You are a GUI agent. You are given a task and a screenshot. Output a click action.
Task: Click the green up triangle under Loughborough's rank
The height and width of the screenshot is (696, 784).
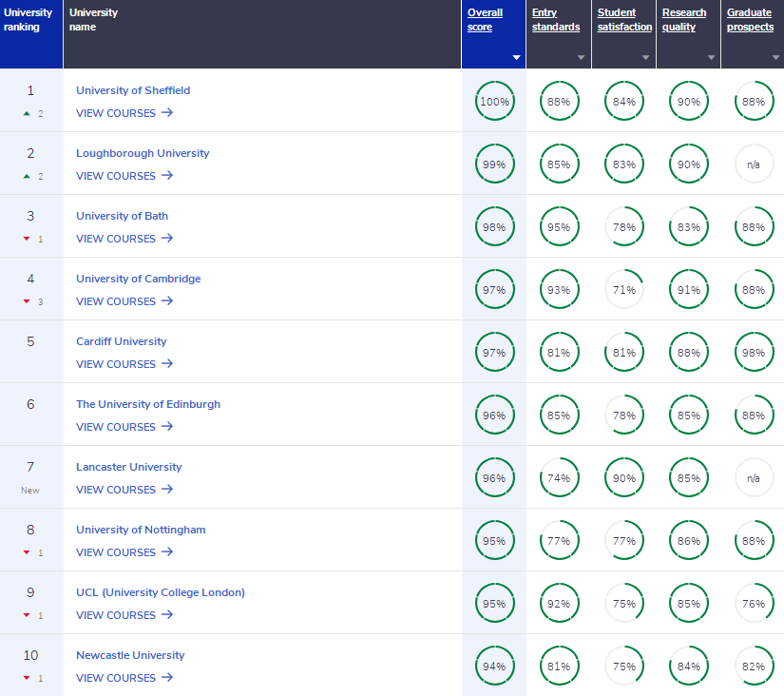27,176
